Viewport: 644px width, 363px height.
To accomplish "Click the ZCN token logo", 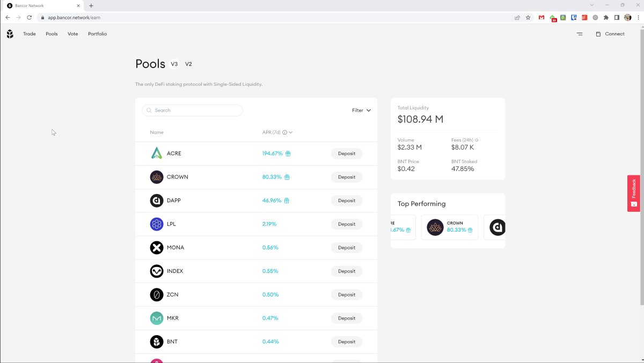I will pyautogui.click(x=156, y=294).
